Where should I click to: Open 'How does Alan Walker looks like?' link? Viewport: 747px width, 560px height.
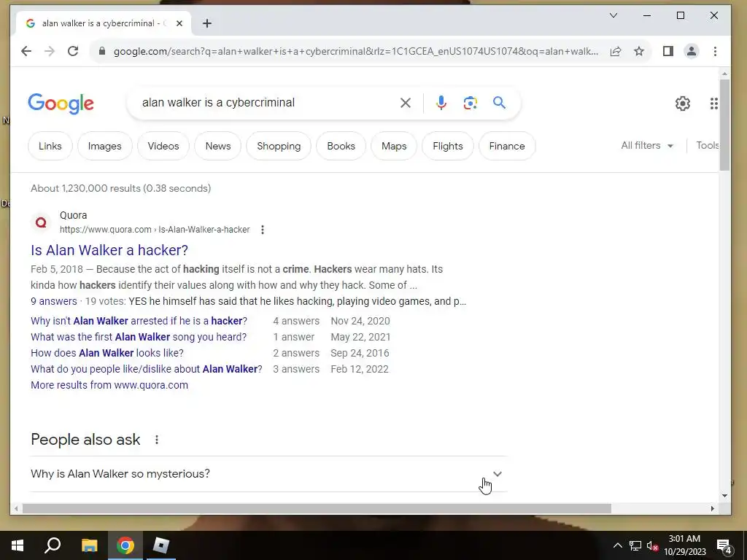pyautogui.click(x=107, y=354)
